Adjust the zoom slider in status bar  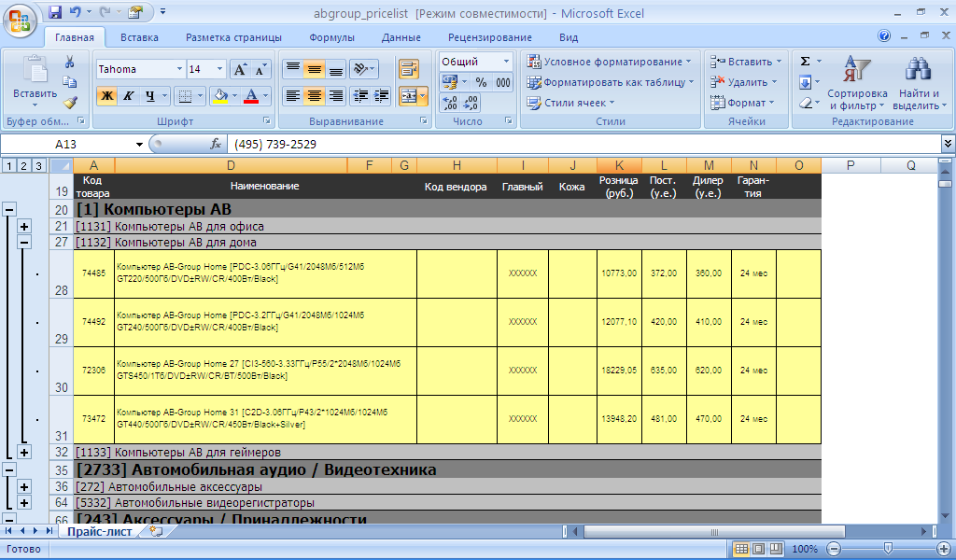(x=889, y=549)
